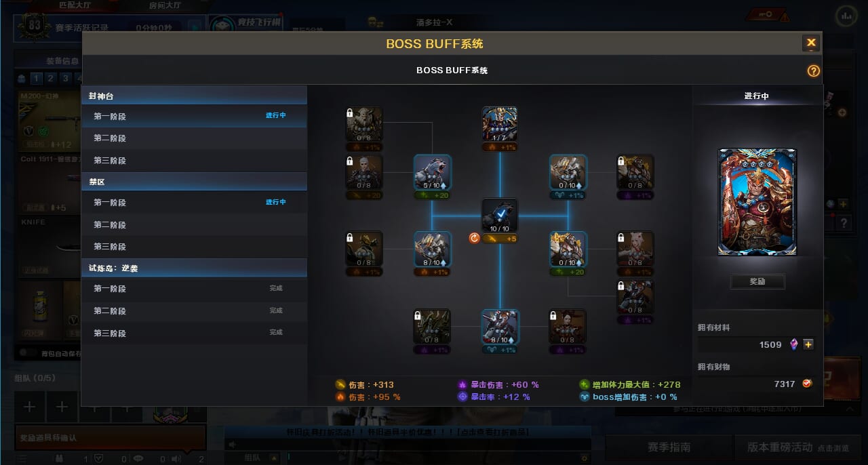Select the bottom boss node with boss damage bonus
Screen dimensions: 868x465
500,327
